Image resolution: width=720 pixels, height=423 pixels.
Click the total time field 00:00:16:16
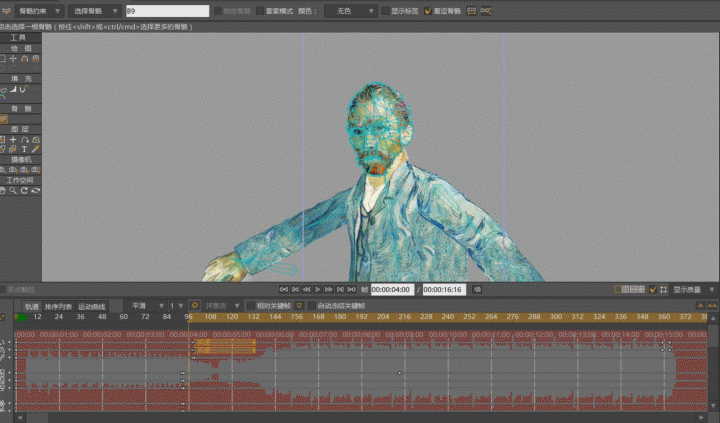pos(444,290)
